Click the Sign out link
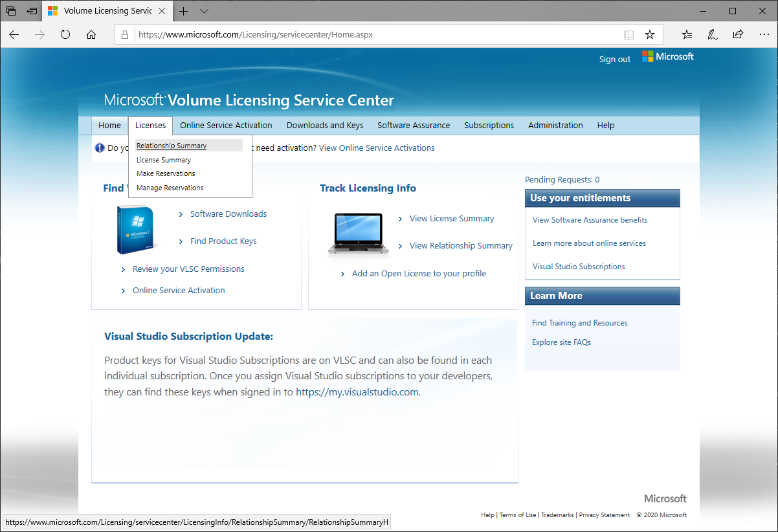The image size is (778, 532). pyautogui.click(x=614, y=59)
